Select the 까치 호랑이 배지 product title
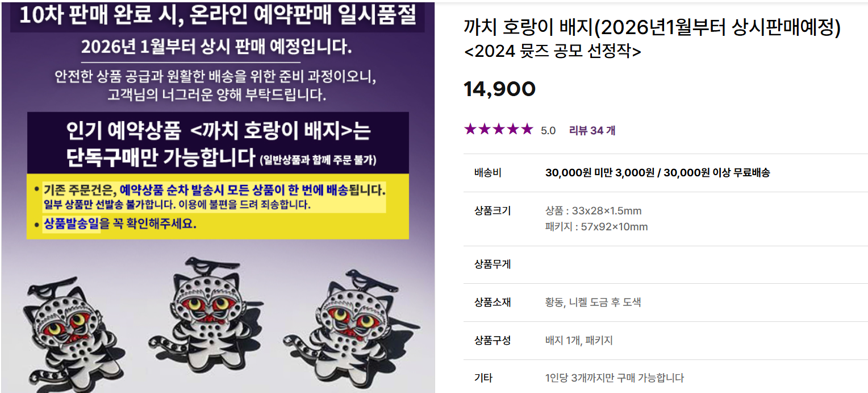This screenshot has height=393, width=868. (652, 27)
